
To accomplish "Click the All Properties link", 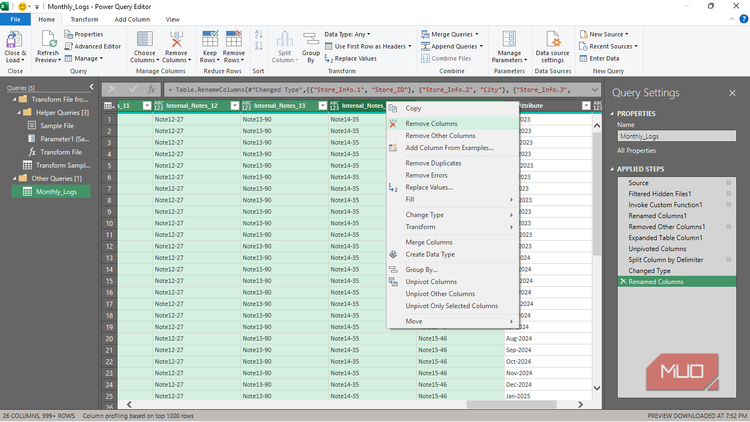I will [636, 150].
